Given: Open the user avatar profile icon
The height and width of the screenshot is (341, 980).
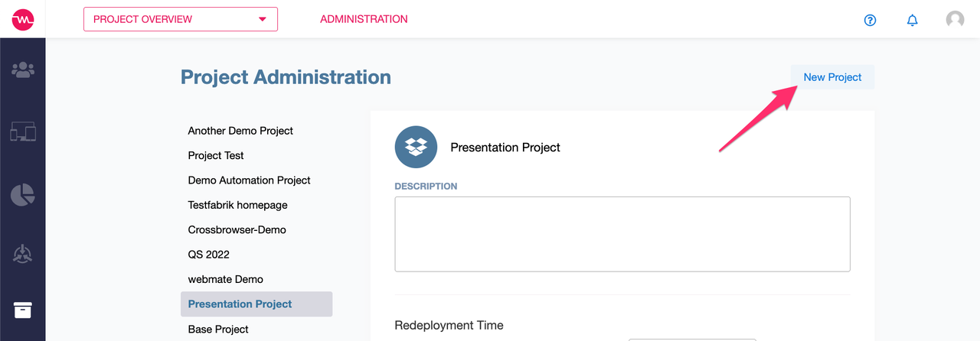Looking at the screenshot, I should pos(955,19).
